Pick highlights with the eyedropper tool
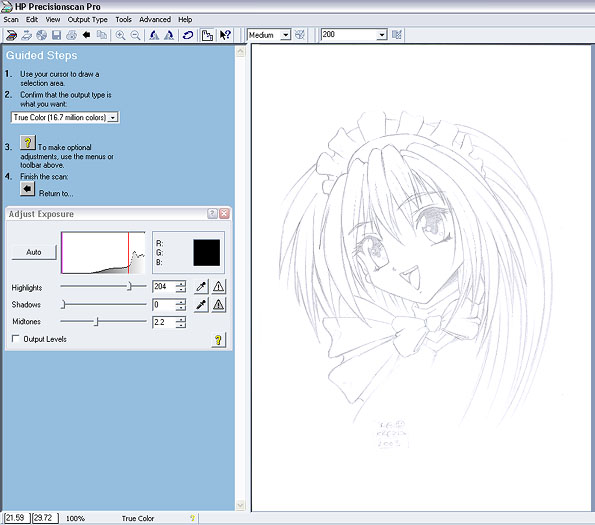Image resolution: width=595 pixels, height=525 pixels. [x=201, y=286]
